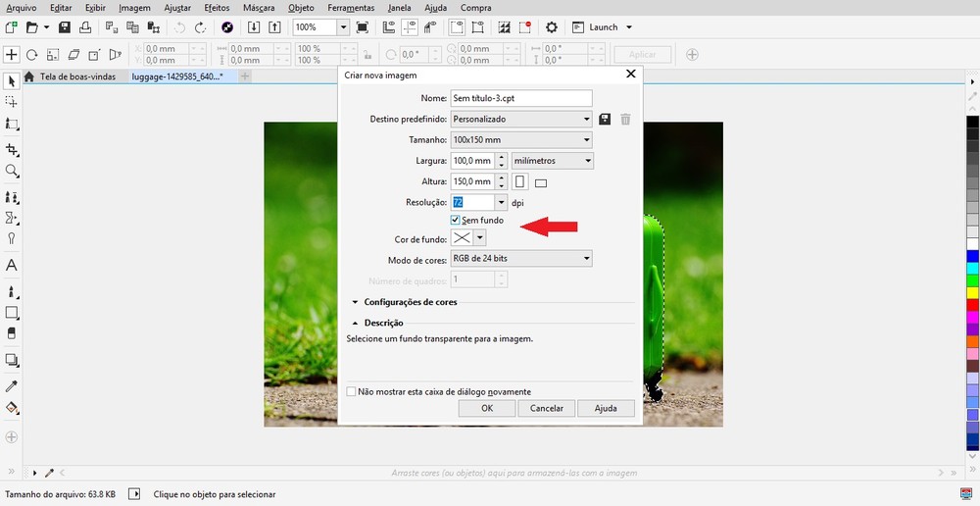Viewport: 980px width, 506px height.
Task: Click the Altura 150,0 mm value field
Action: pos(472,181)
